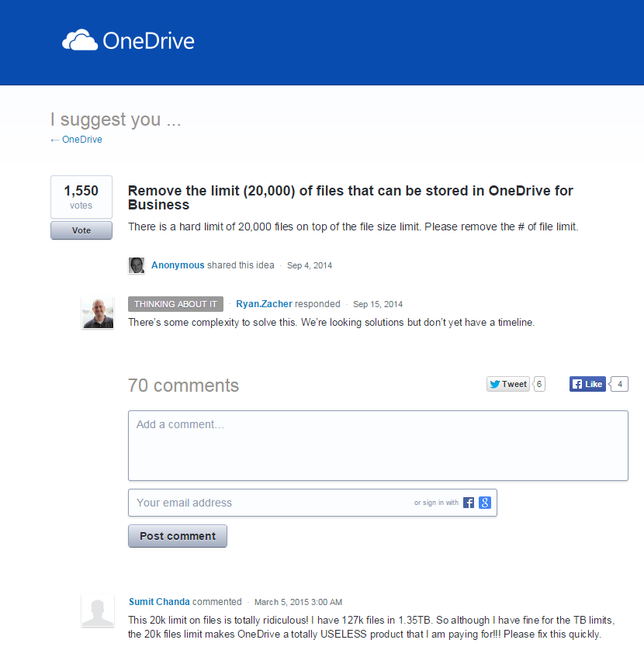The height and width of the screenshot is (664, 644).
Task: Click Ryan.Zacher's response text about complexity
Action: [x=331, y=322]
